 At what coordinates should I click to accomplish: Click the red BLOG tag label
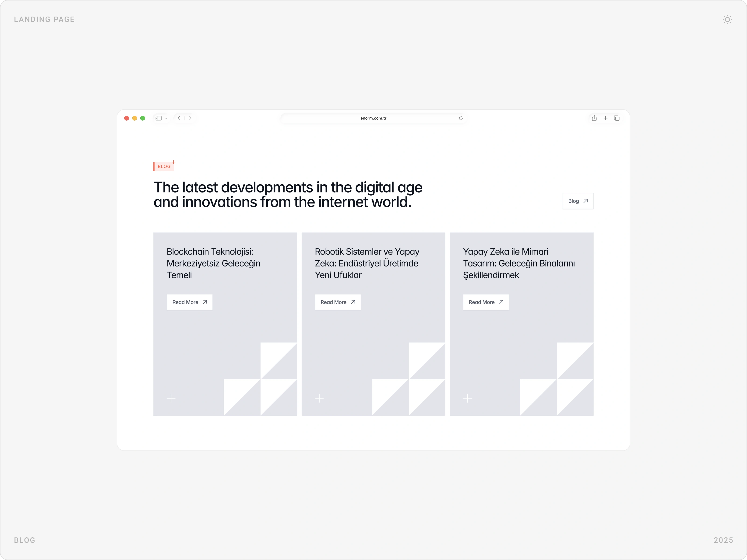(x=164, y=166)
